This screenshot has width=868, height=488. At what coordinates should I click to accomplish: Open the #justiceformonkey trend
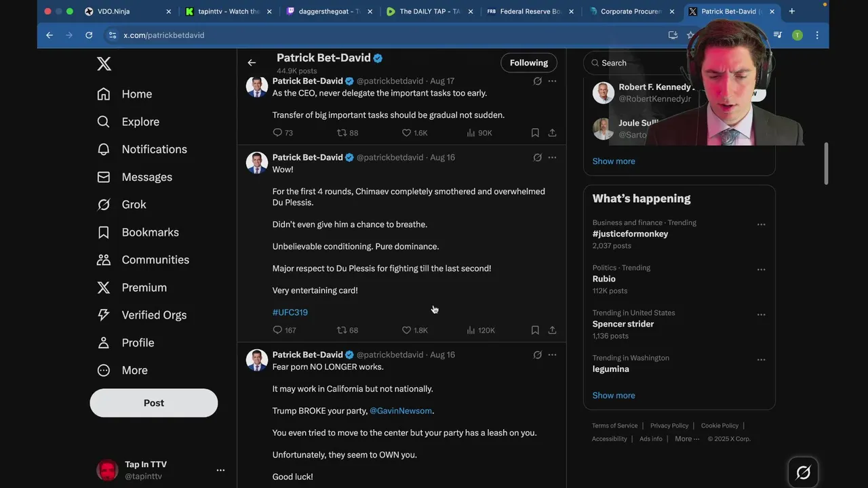click(x=630, y=234)
